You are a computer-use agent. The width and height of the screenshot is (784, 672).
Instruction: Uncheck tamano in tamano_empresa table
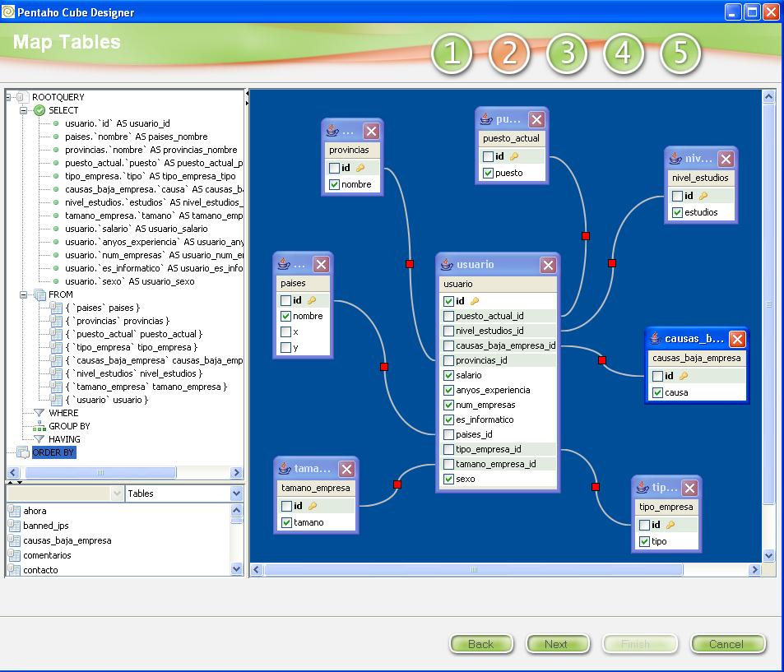point(286,522)
